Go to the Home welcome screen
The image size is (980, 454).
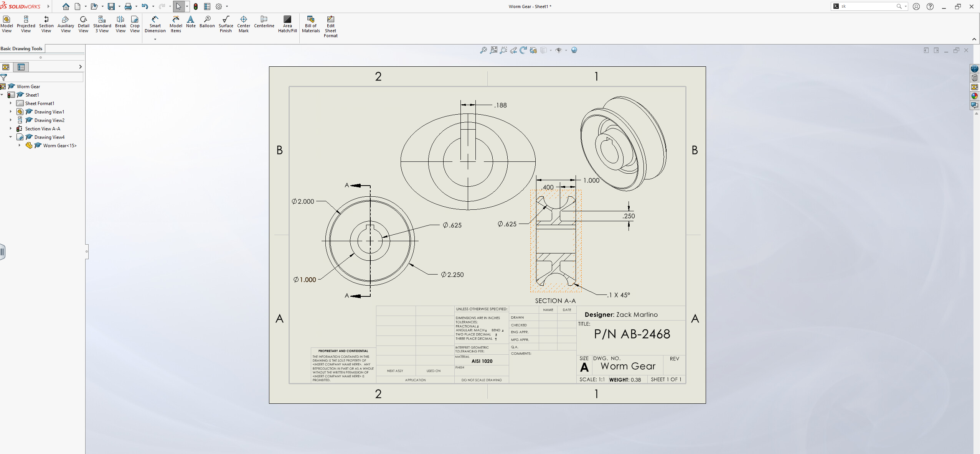coord(66,7)
